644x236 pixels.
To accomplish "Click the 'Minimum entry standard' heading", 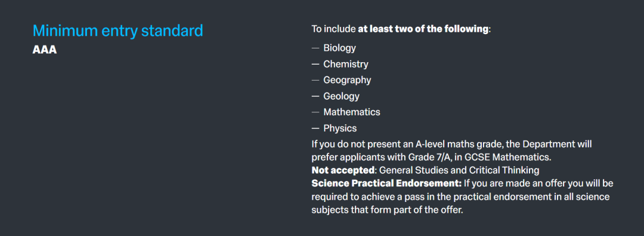I will click(118, 31).
